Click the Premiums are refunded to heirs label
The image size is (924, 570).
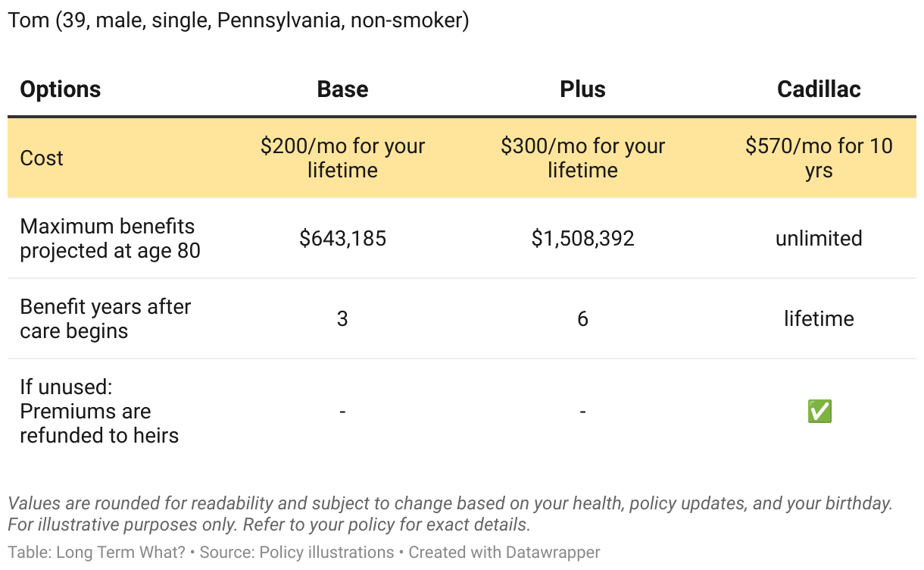pyautogui.click(x=98, y=412)
